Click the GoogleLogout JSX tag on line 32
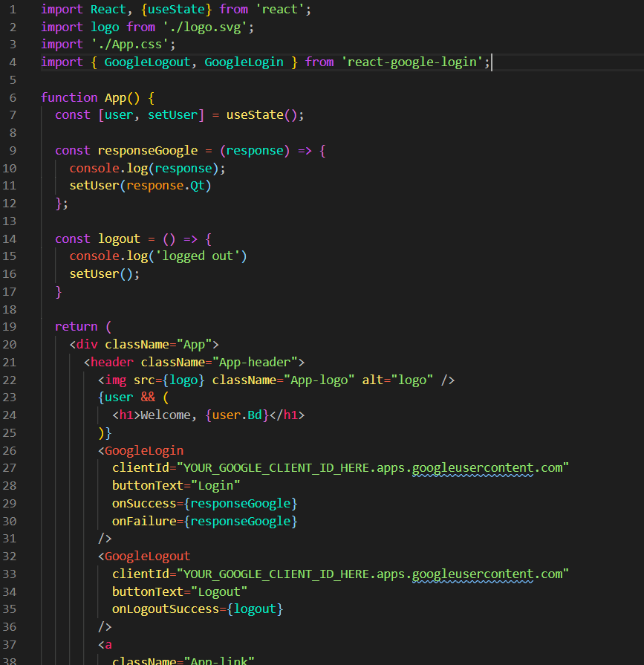644x665 pixels. (146, 556)
